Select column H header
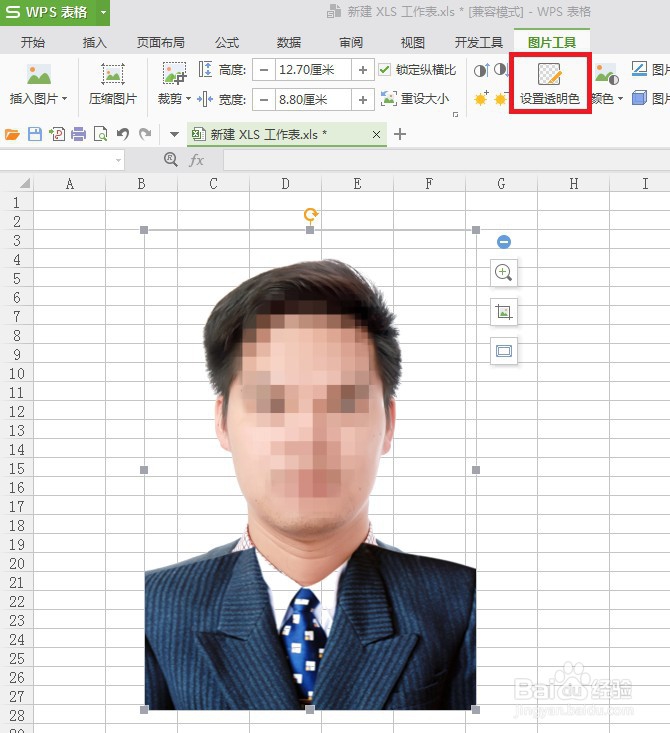Viewport: 670px width, 733px height. click(x=574, y=184)
